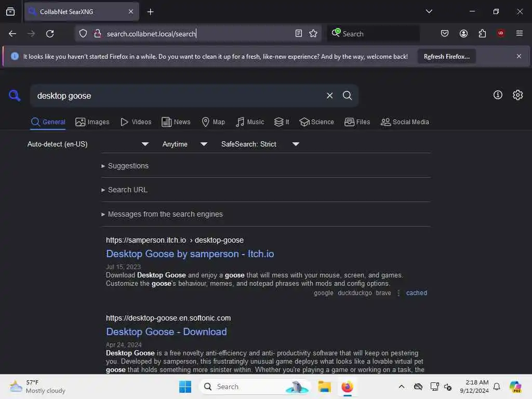Screen dimensions: 532x399
Task: Open a new tab with plus button
Action: pyautogui.click(x=150, y=12)
